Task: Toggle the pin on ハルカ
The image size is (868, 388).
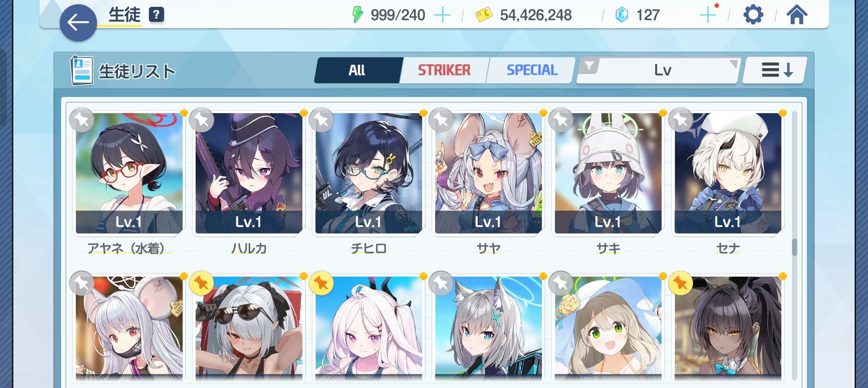Action: 202,120
